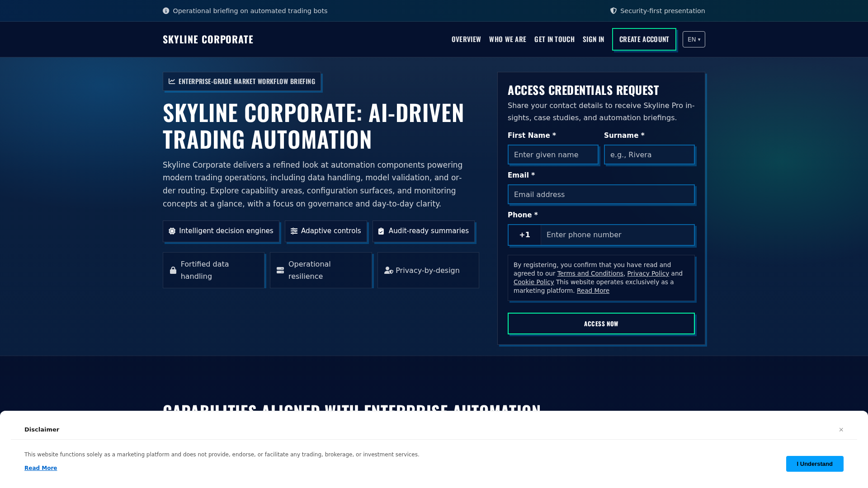This screenshot has width=868, height=488.
Task: Click the Adaptive controls chip
Action: [326, 231]
